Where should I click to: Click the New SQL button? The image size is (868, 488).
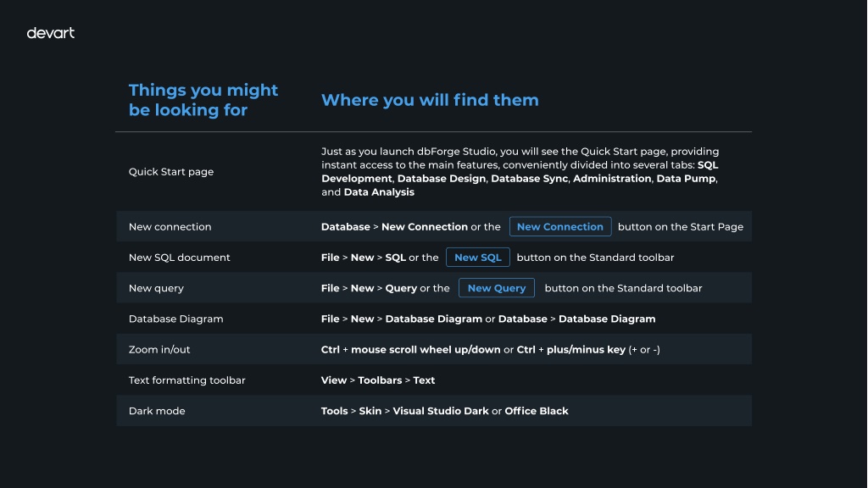pos(478,258)
